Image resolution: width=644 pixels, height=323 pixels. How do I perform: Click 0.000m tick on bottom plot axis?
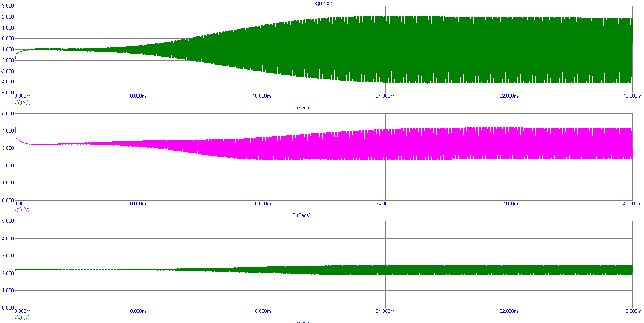click(x=22, y=311)
